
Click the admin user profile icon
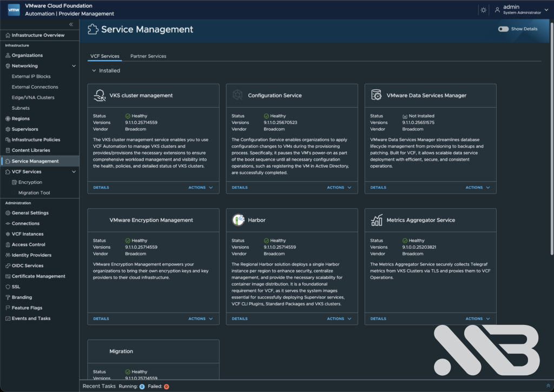pos(497,10)
